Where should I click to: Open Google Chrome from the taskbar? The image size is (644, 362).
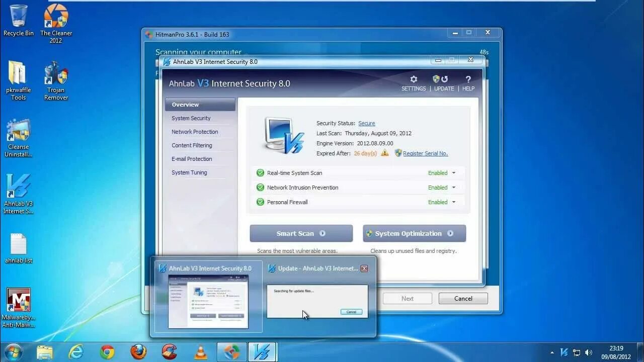[107, 352]
